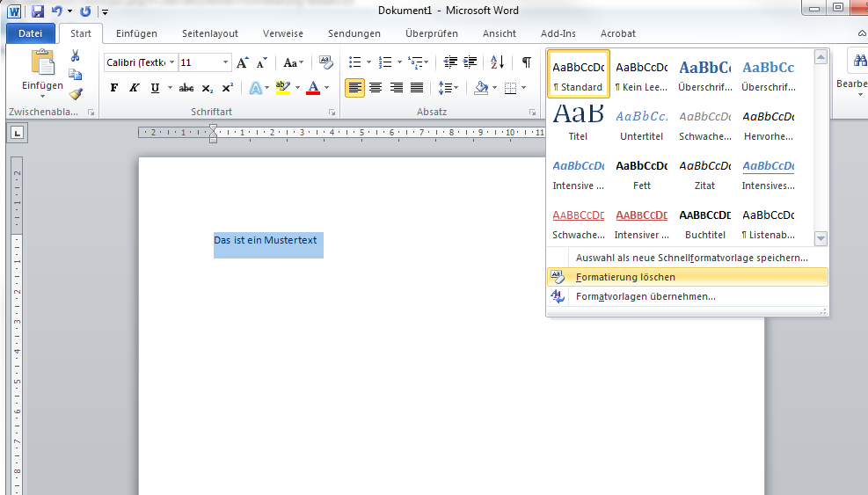The width and height of the screenshot is (868, 495).
Task: Save the document via the floppy disk icon
Action: 38,11
